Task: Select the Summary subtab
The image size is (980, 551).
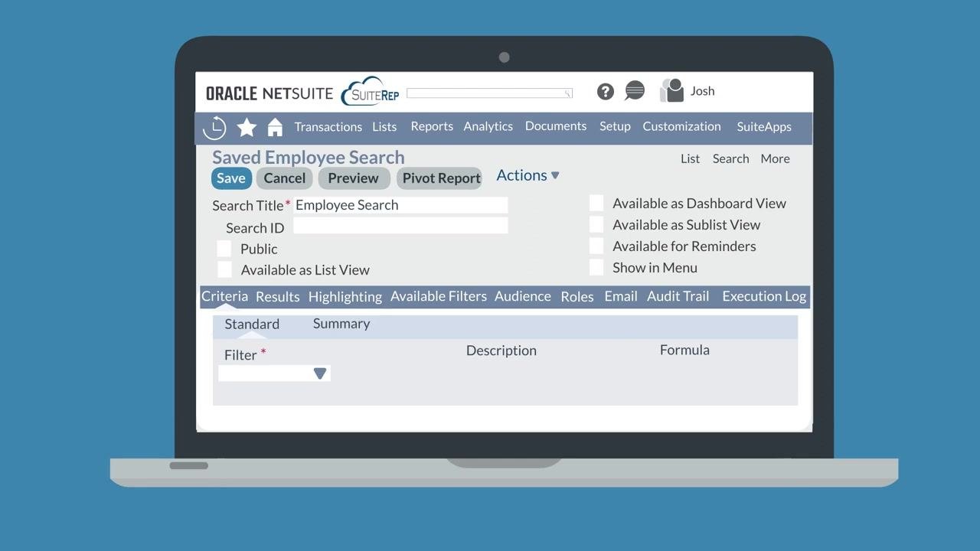Action: (341, 324)
